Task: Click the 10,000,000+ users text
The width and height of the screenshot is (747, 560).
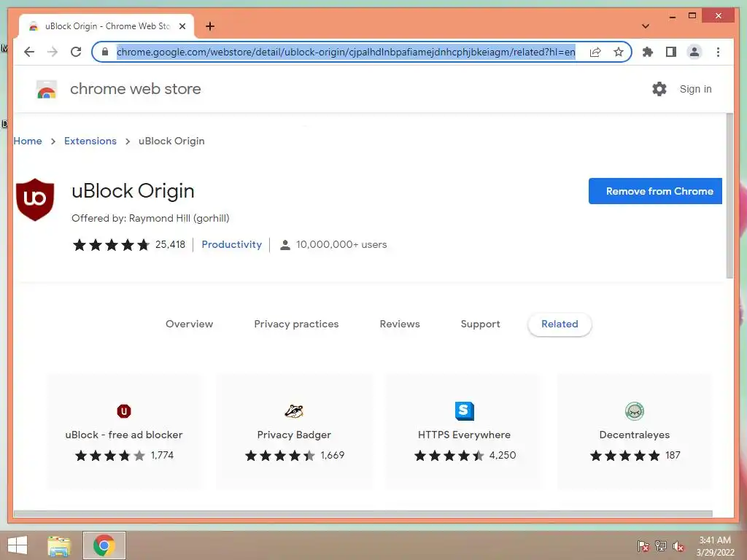Action: coord(341,244)
